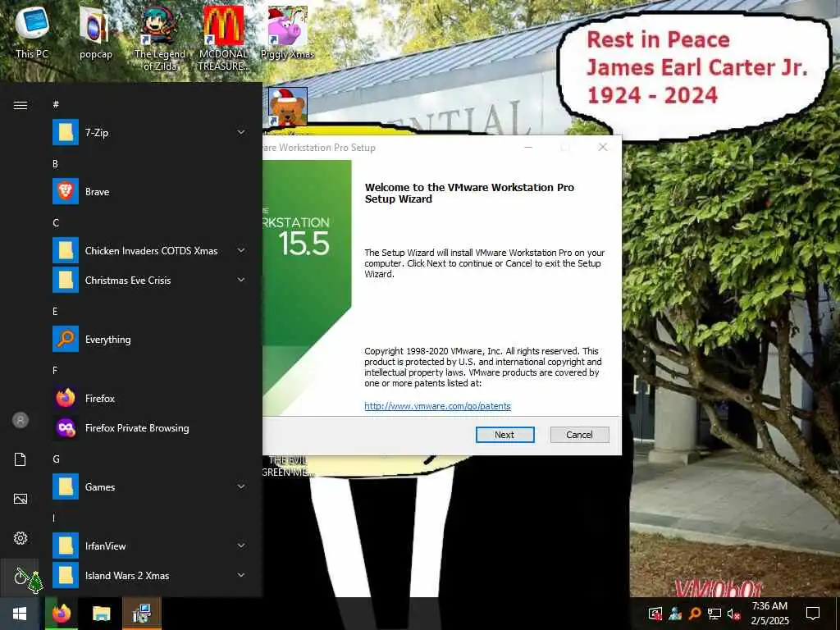This screenshot has width=840, height=630.
Task: Expand the Games folder chevron
Action: pyautogui.click(x=241, y=486)
